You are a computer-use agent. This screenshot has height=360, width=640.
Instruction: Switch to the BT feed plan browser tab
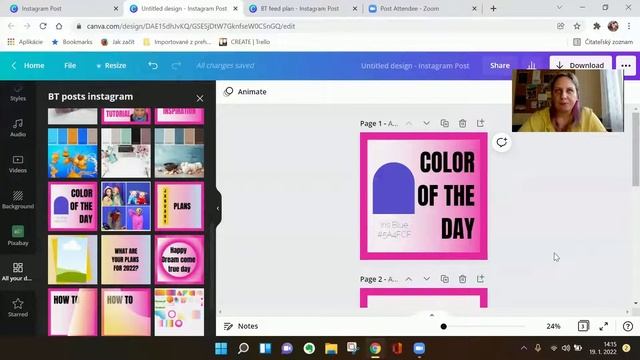tap(302, 8)
